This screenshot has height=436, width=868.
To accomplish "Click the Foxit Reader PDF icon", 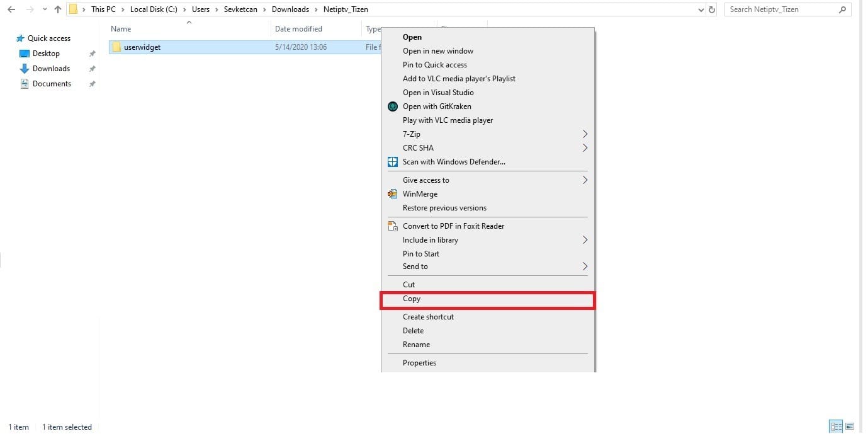I will point(393,226).
